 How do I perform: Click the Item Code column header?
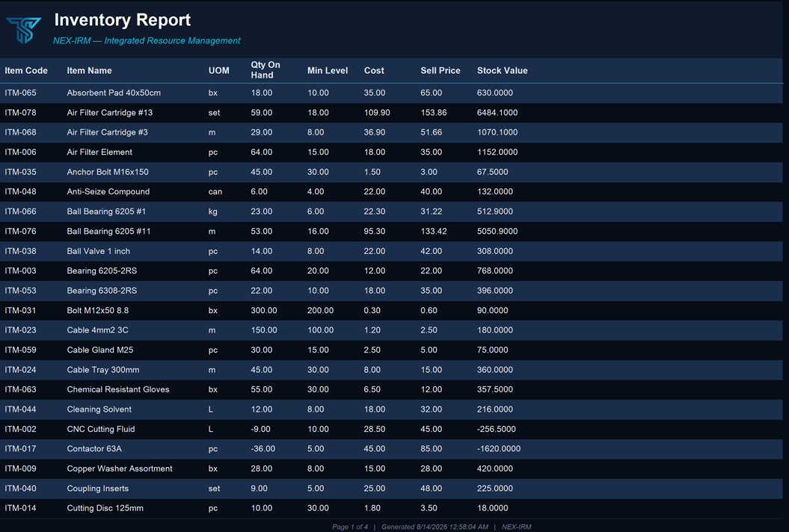[26, 70]
